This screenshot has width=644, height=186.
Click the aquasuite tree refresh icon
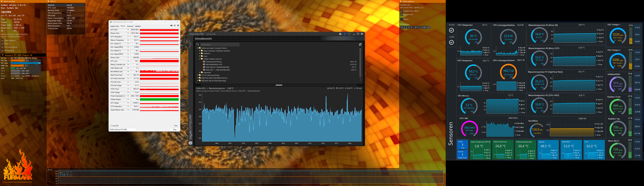(360, 44)
